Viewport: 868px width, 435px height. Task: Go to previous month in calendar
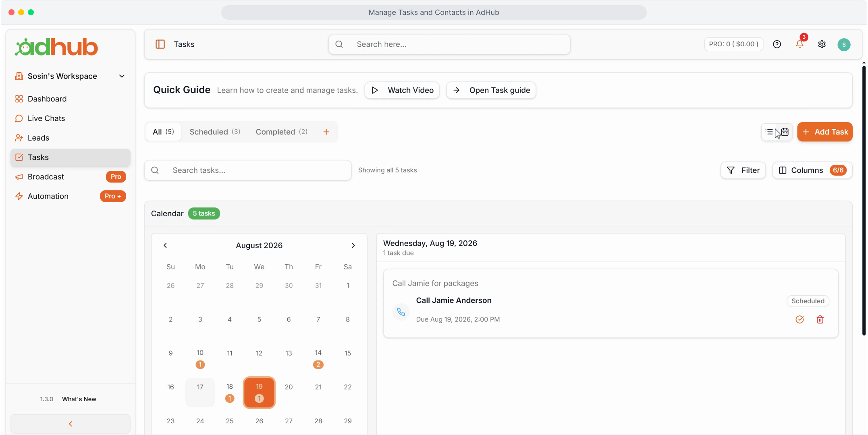165,245
